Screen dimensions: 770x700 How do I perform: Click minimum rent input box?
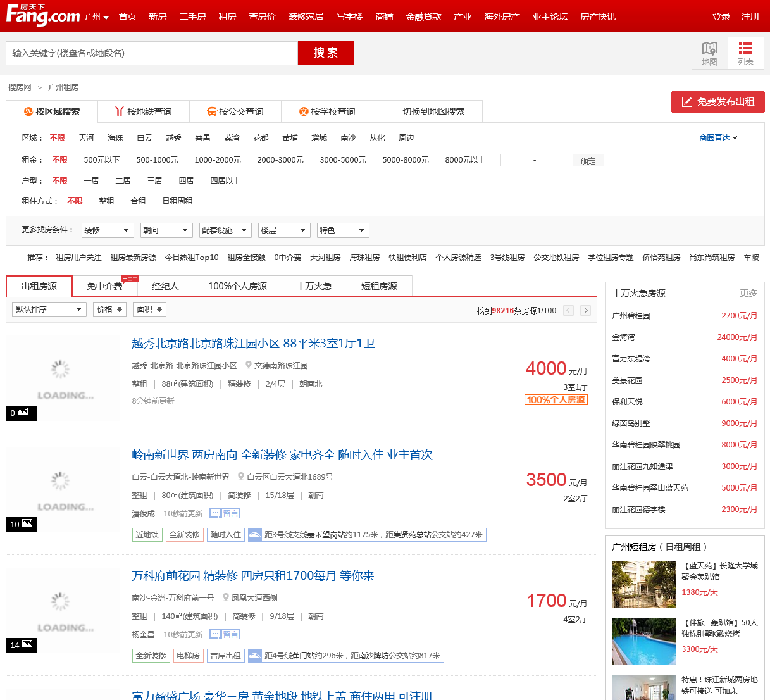pyautogui.click(x=515, y=160)
